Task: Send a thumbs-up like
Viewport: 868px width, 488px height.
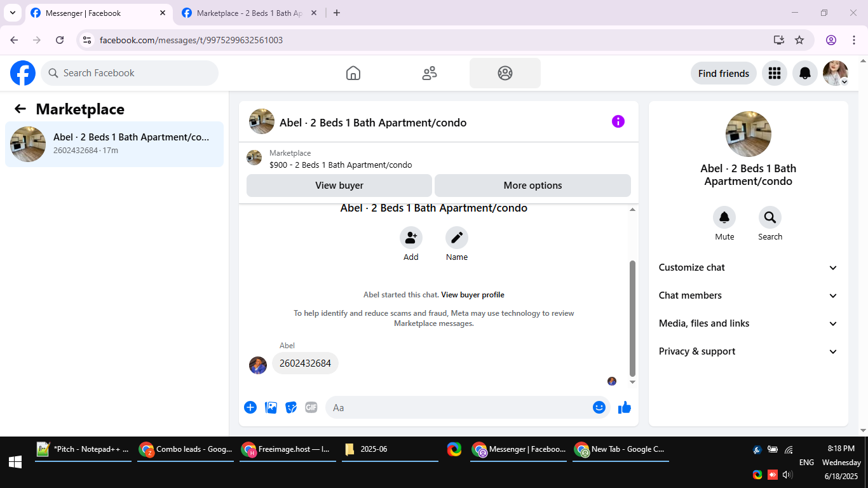Action: tap(625, 407)
